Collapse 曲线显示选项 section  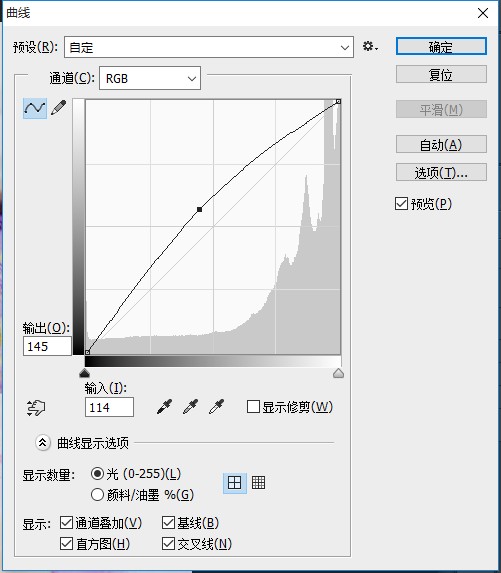[42, 443]
